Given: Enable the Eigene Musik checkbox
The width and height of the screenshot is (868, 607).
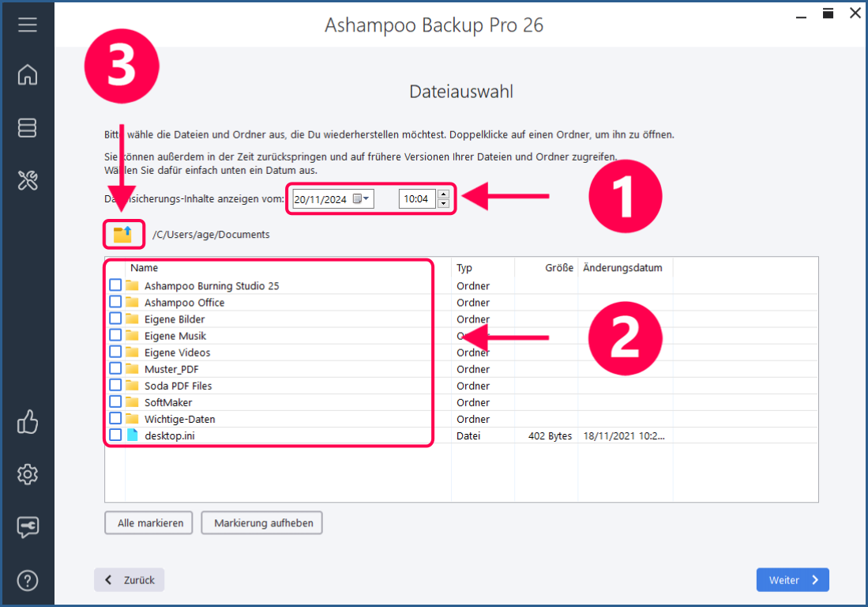Looking at the screenshot, I should pos(115,334).
